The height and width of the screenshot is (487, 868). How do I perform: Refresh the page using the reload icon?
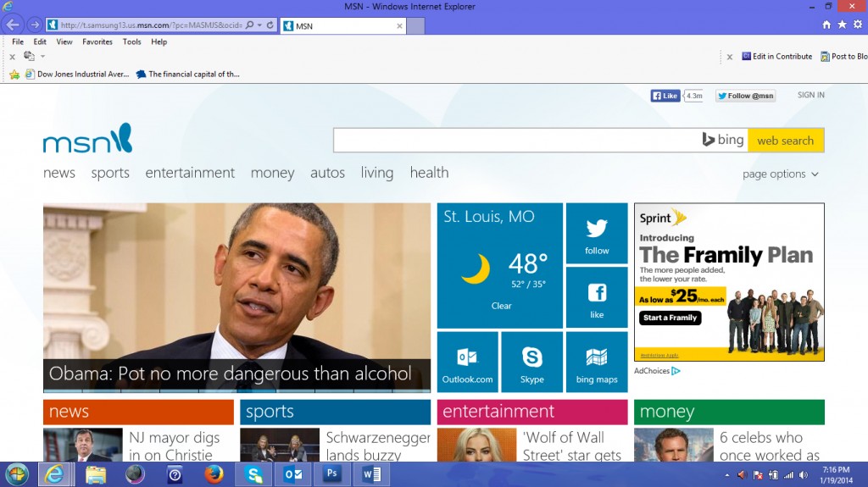pos(270,25)
